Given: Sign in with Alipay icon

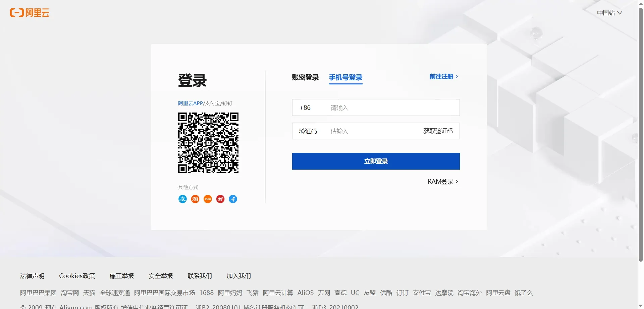Looking at the screenshot, I should [x=182, y=199].
